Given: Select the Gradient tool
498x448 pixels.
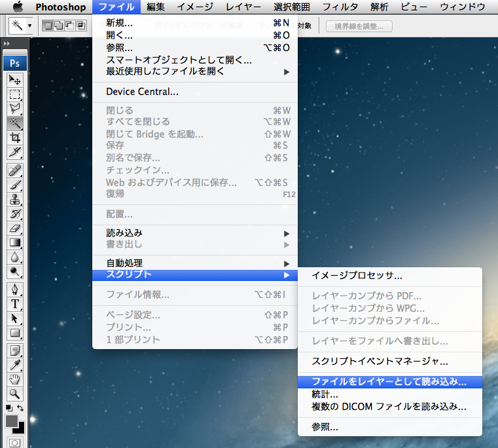Looking at the screenshot, I should point(14,243).
